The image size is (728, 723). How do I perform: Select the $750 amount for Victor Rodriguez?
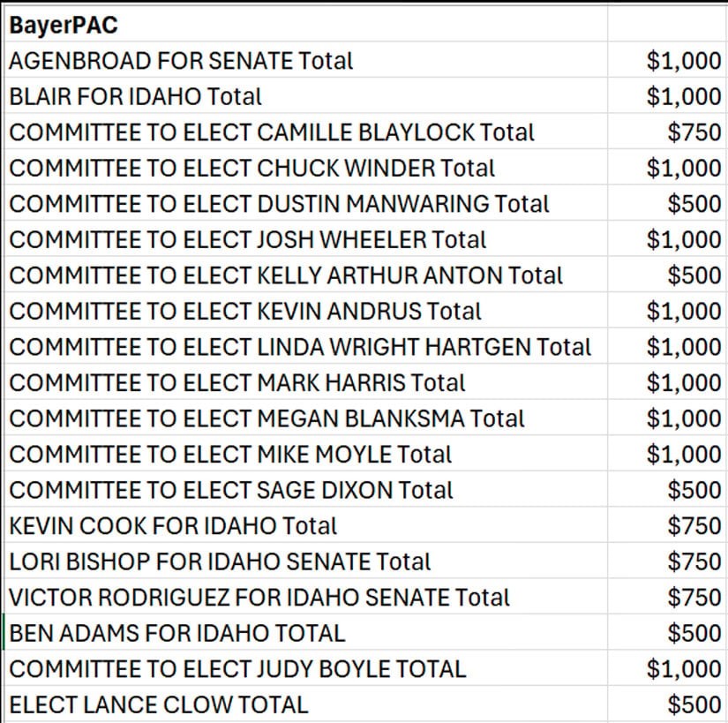click(694, 598)
